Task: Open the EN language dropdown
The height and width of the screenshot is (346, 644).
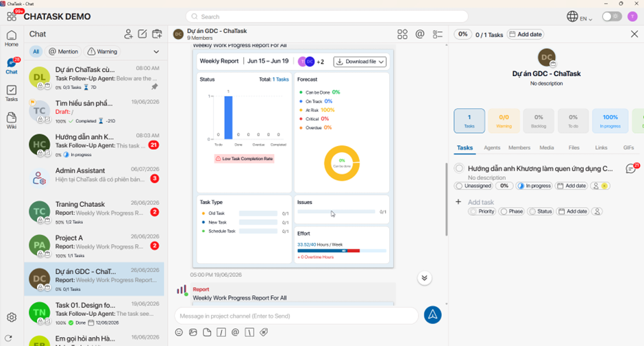Action: pos(586,18)
